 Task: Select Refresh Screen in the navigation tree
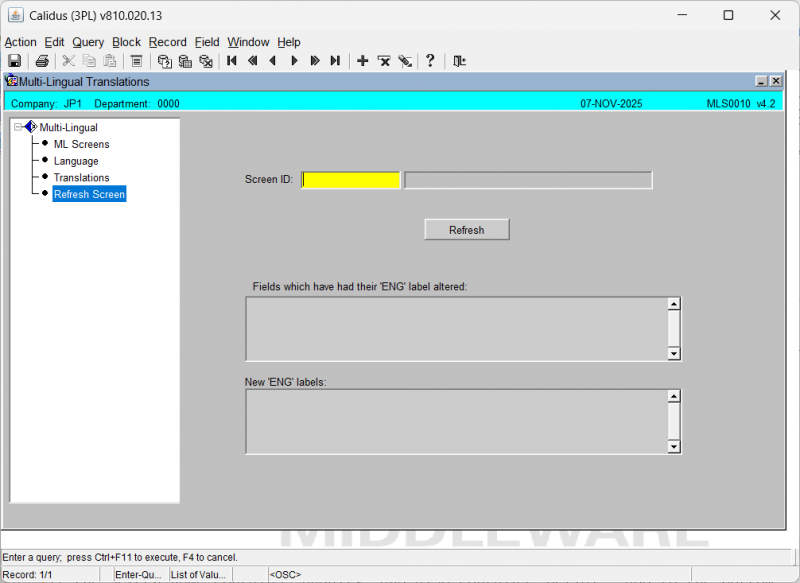coord(89,194)
